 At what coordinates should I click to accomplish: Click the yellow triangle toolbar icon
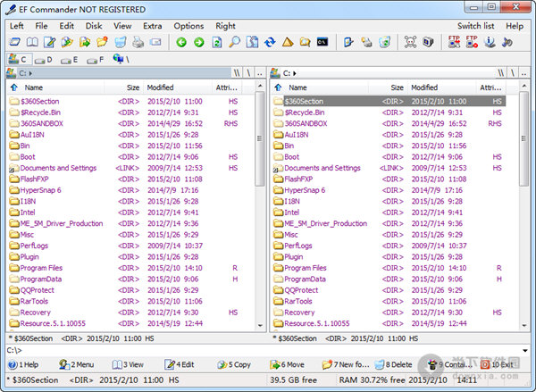click(288, 42)
